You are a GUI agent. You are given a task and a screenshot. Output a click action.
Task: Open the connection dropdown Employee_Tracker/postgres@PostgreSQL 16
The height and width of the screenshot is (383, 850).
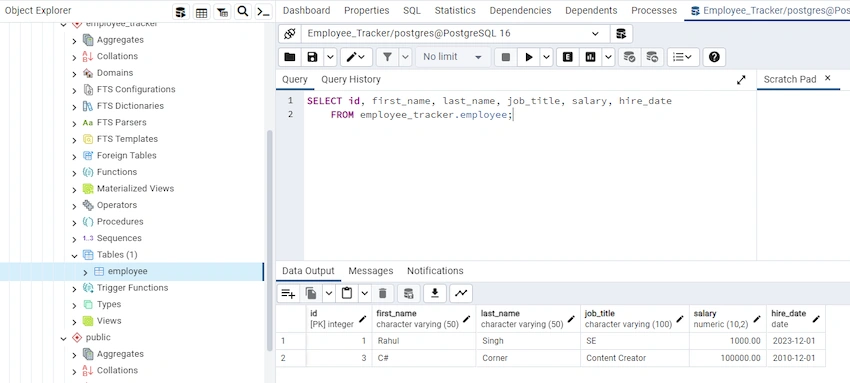coord(455,34)
